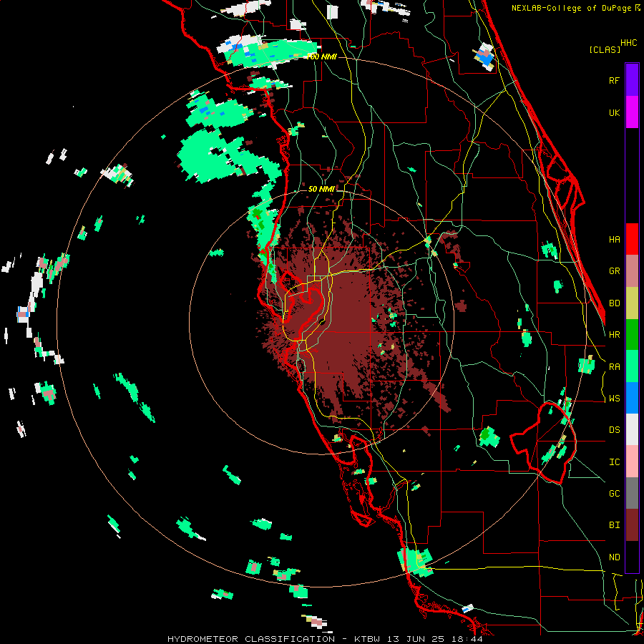The height and width of the screenshot is (644, 644).
Task: Select the GC gray legend swatch
Action: pyautogui.click(x=632, y=493)
